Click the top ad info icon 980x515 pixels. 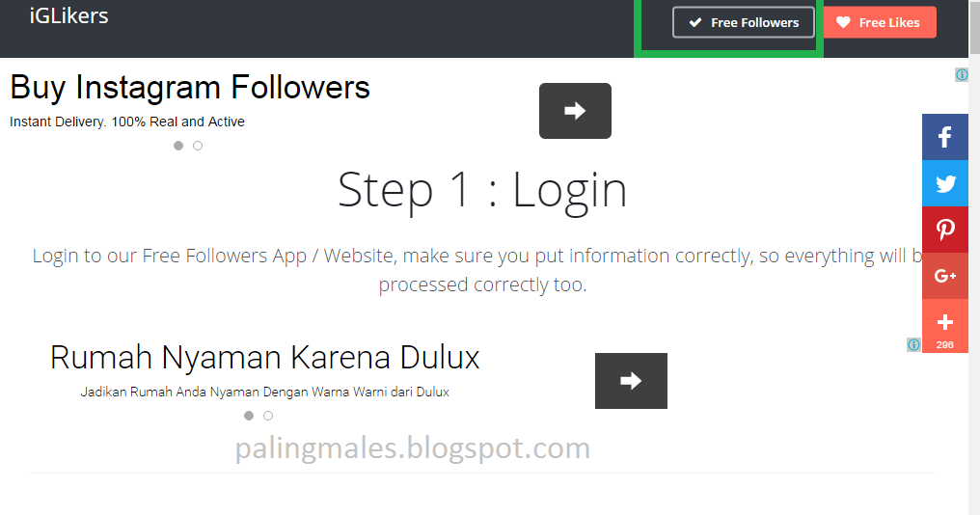[x=962, y=75]
